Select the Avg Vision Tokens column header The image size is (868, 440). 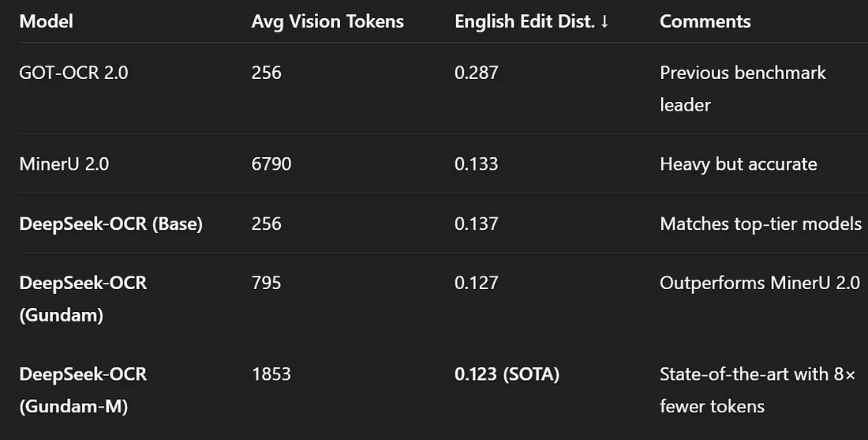tap(327, 21)
